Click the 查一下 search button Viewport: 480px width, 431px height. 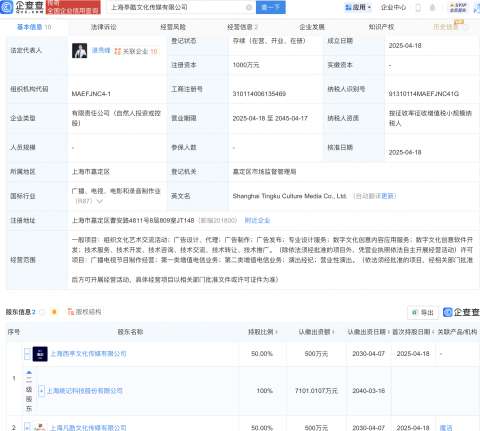[x=271, y=7]
